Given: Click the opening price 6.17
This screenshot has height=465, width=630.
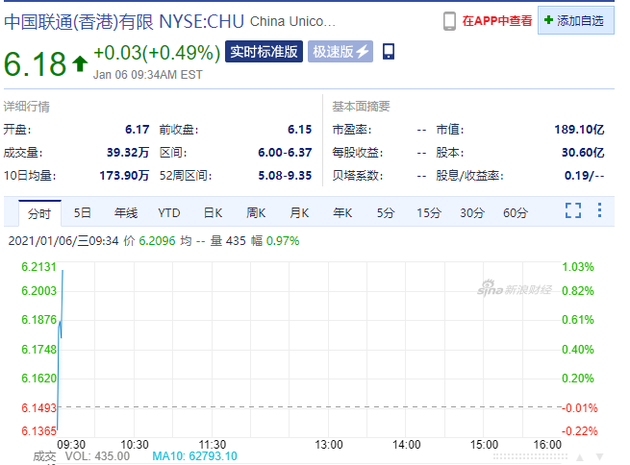Looking at the screenshot, I should [x=137, y=129].
